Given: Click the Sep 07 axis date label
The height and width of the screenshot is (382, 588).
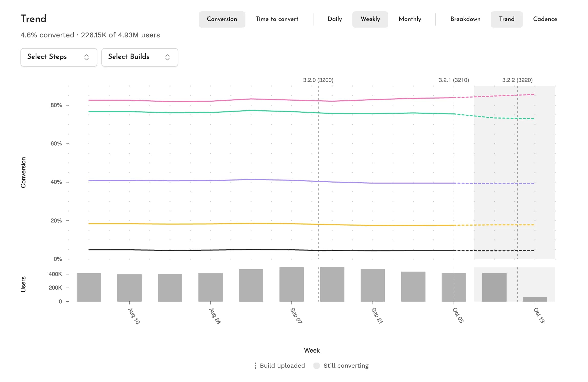Looking at the screenshot, I should 296,315.
